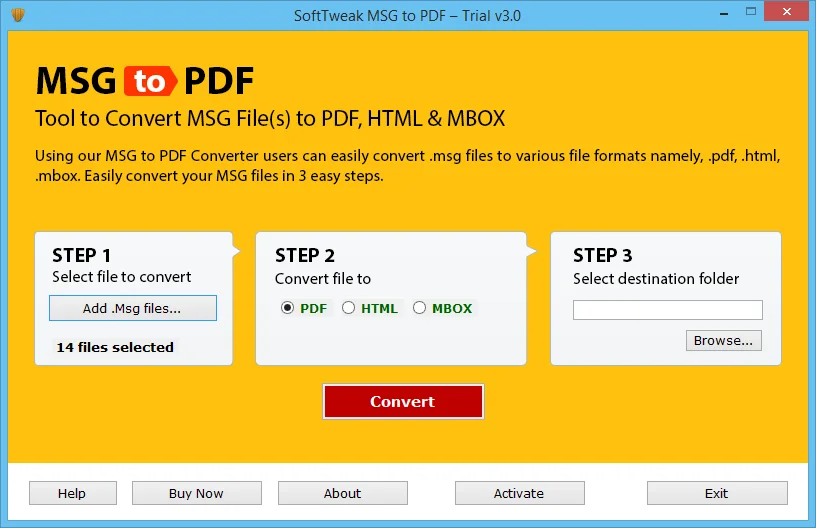Start conversion with the red Convert button
The image size is (816, 528).
403,401
